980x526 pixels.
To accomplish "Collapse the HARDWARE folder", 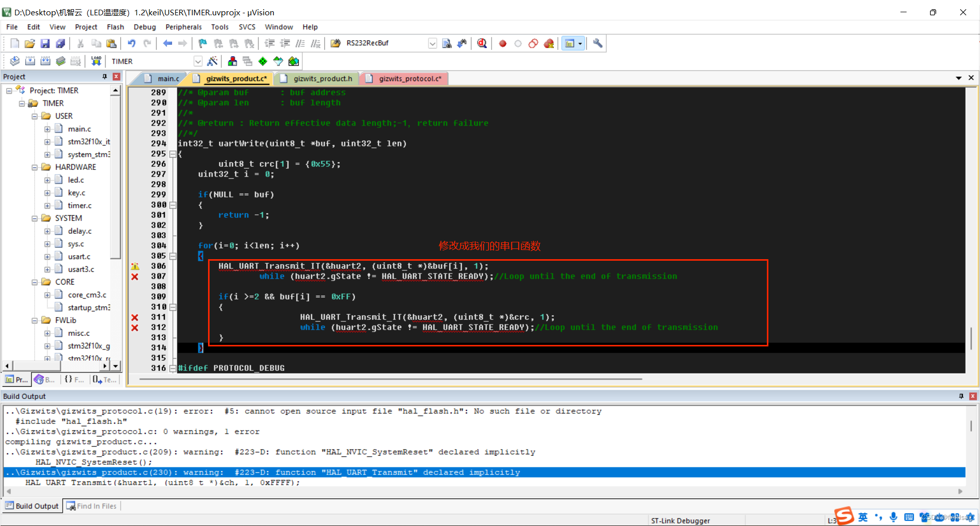I will (x=35, y=167).
